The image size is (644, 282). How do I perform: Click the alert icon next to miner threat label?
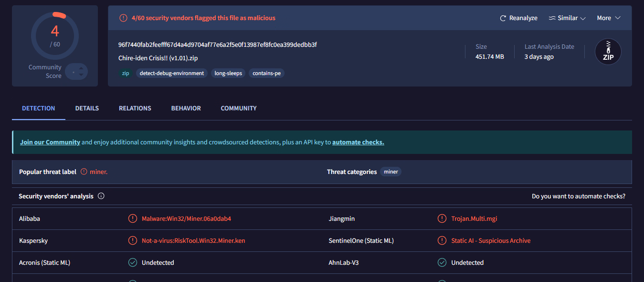pos(84,172)
